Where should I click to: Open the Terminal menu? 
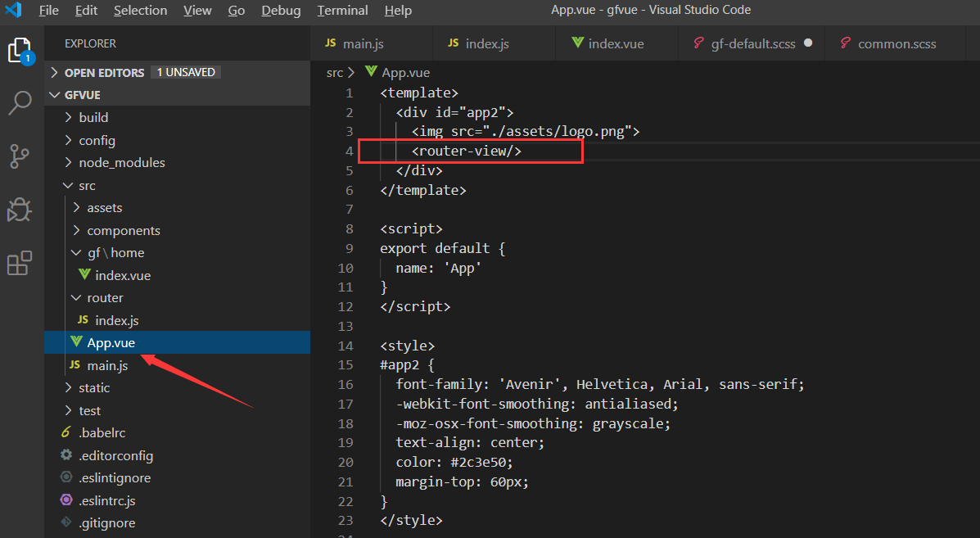tap(342, 11)
